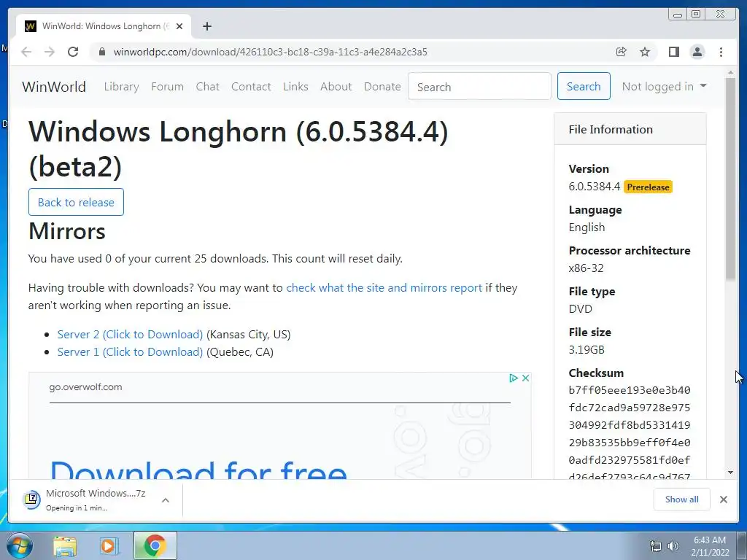Viewport: 747px width, 560px height.
Task: Click the checksum line starting b7ff05eee
Action: 630,391
